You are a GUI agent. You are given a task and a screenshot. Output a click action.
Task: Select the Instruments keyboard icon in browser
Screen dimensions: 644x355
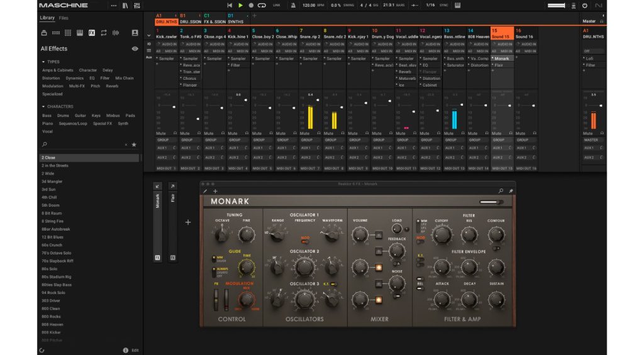[80, 33]
